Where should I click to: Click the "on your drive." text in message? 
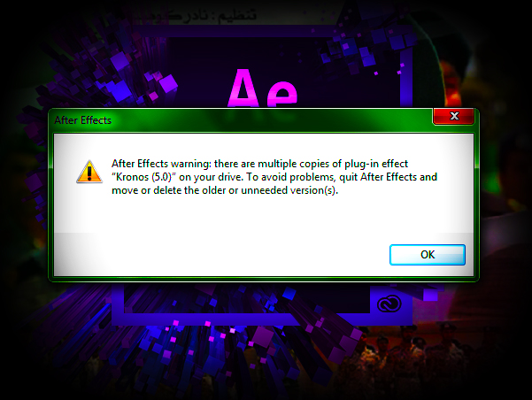point(212,177)
